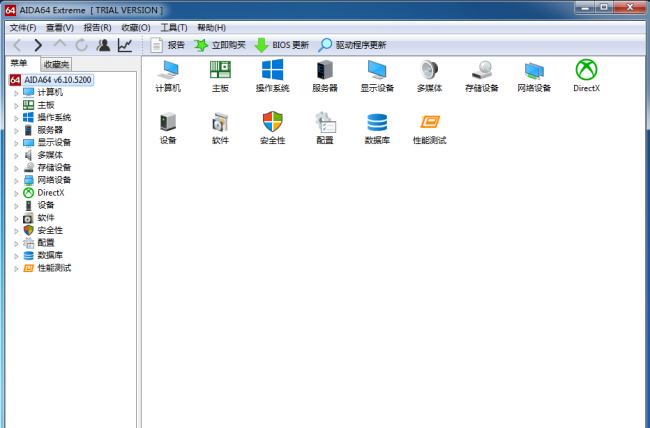Open the 工具(T) menu

[174, 28]
